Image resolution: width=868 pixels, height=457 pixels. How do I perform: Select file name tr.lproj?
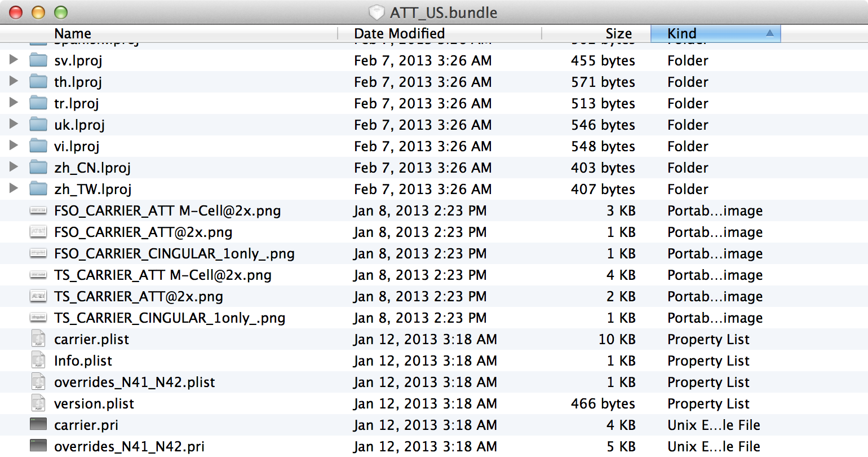77,103
